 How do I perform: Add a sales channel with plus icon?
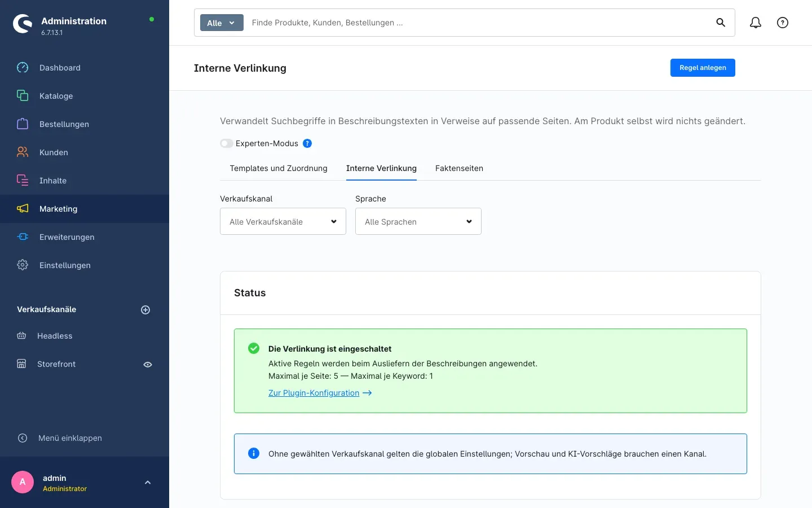pyautogui.click(x=145, y=310)
